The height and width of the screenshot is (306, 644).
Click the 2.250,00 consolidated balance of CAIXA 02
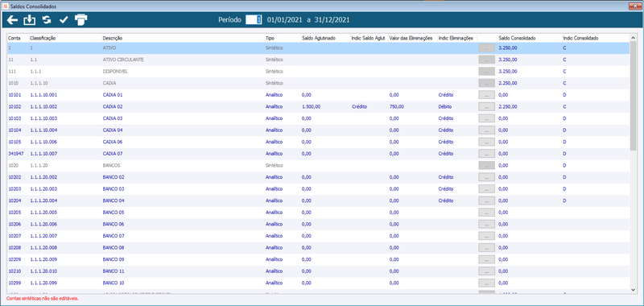[x=508, y=107]
